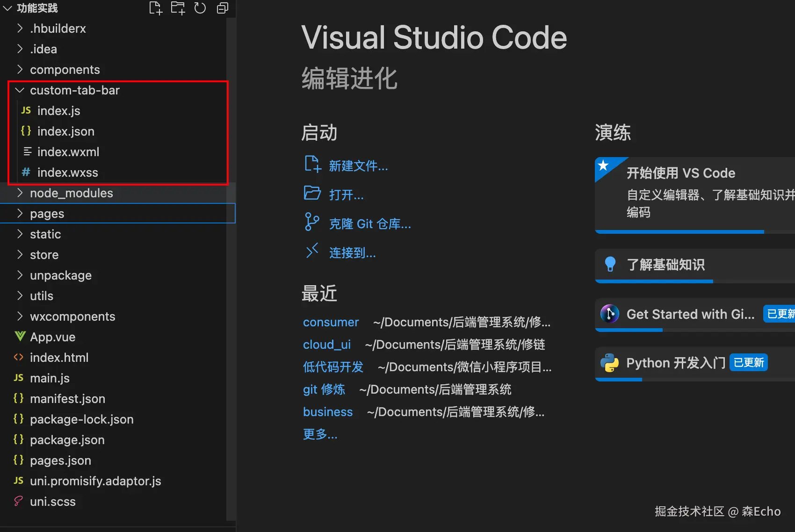Open the pages.json file
Screen dimensions: 795x532
click(x=61, y=460)
